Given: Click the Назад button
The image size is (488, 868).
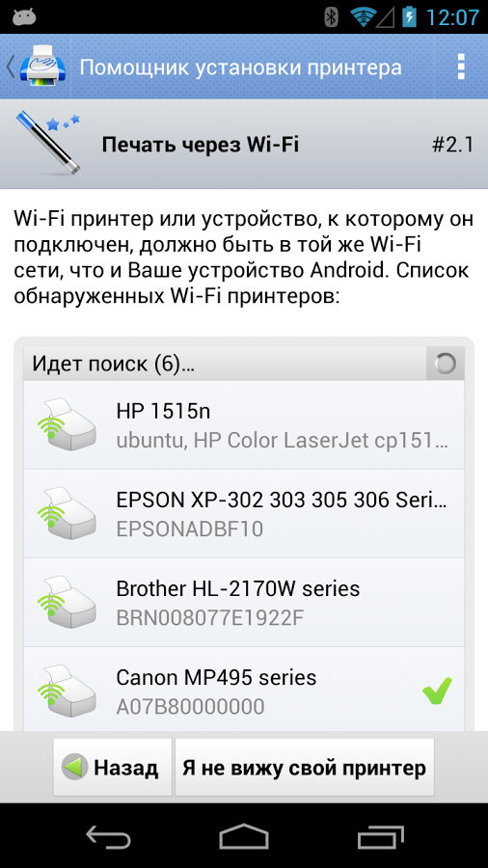Looking at the screenshot, I should coord(113,768).
